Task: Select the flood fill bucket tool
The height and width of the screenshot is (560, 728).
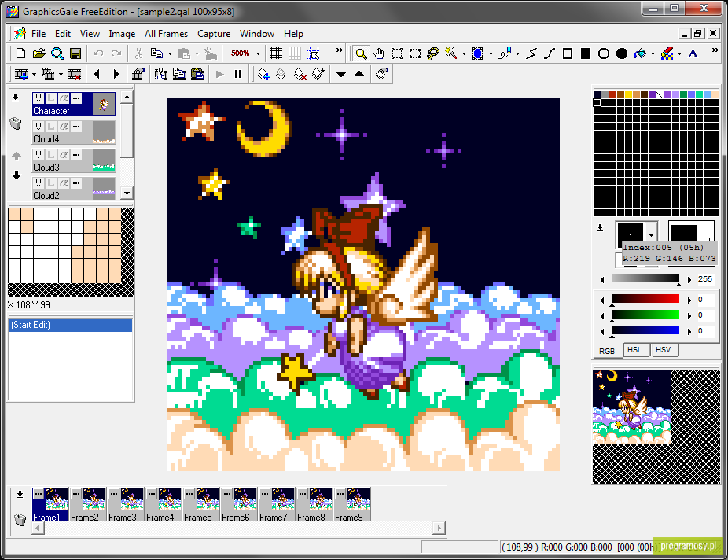Action: pos(640,53)
